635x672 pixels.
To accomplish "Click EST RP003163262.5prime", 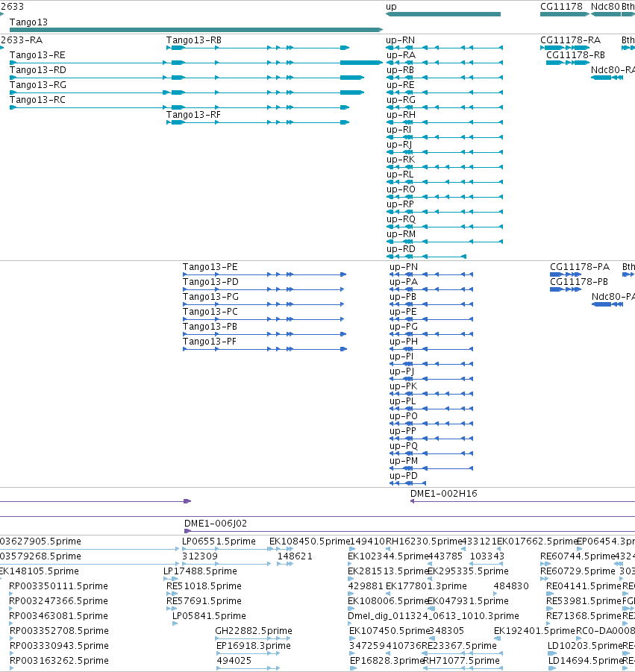I will click(x=59, y=660).
